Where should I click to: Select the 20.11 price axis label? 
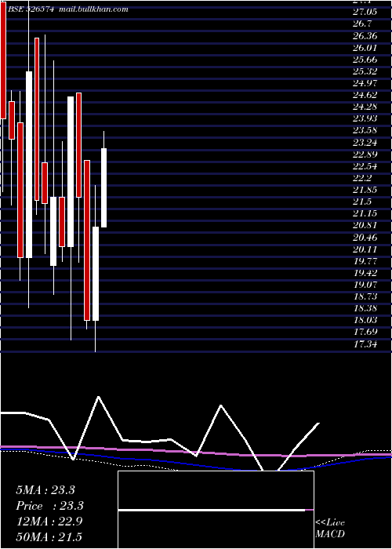coord(365,249)
